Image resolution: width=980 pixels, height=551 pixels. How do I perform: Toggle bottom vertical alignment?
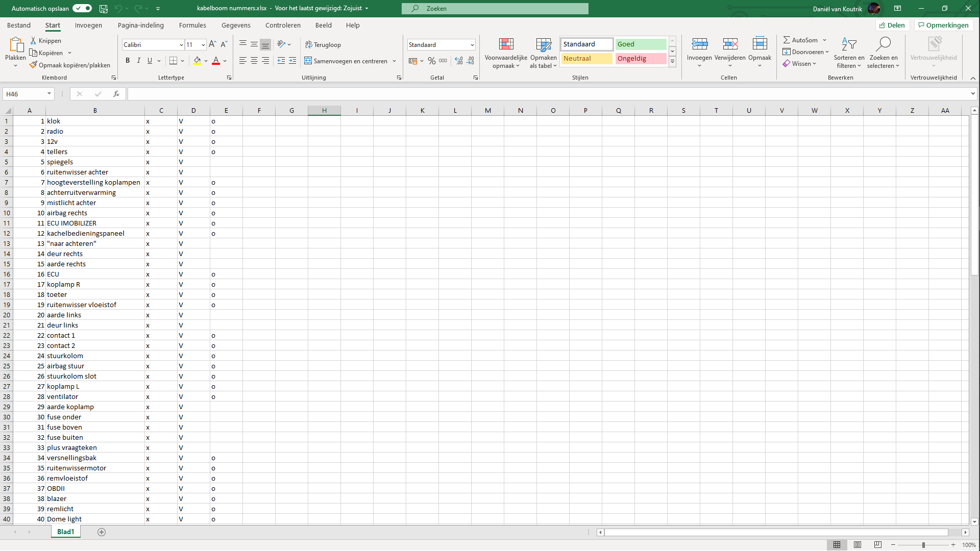coord(265,44)
